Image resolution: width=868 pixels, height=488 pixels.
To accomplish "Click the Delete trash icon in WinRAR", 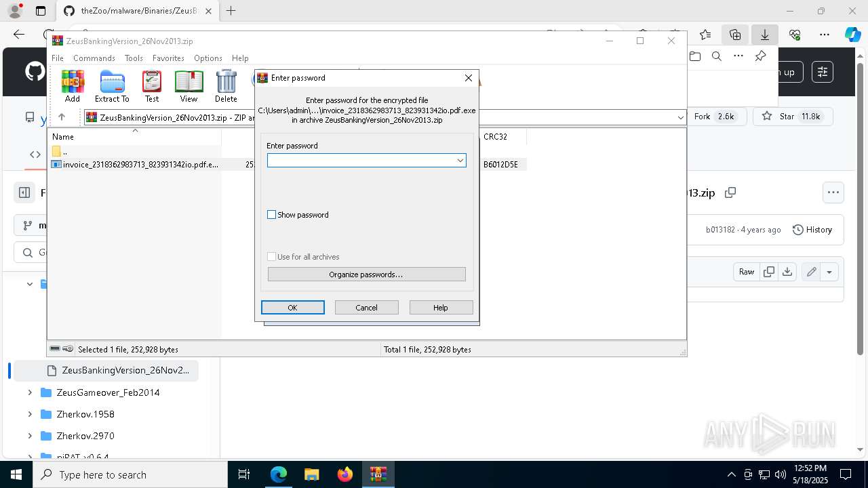I will point(226,86).
